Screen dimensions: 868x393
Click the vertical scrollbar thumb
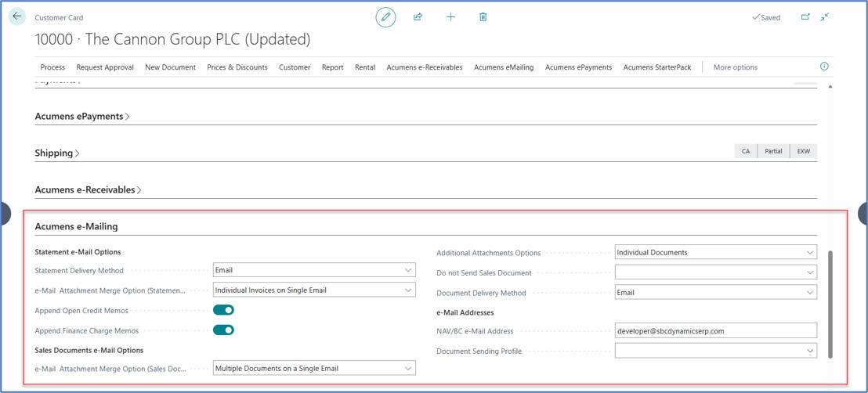830,304
